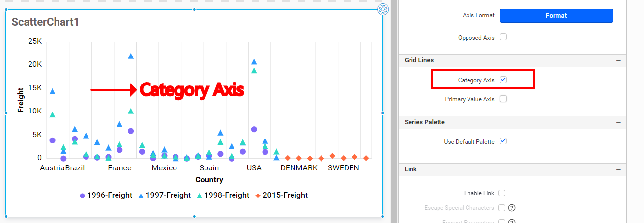Click the 1997-Freight legend label
This screenshot has height=223, width=644.
coord(168,195)
